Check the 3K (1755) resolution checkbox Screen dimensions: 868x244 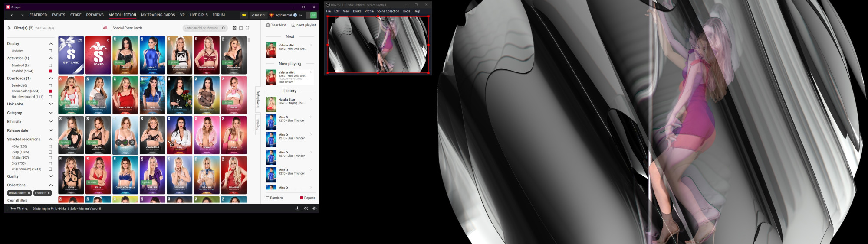click(x=50, y=163)
